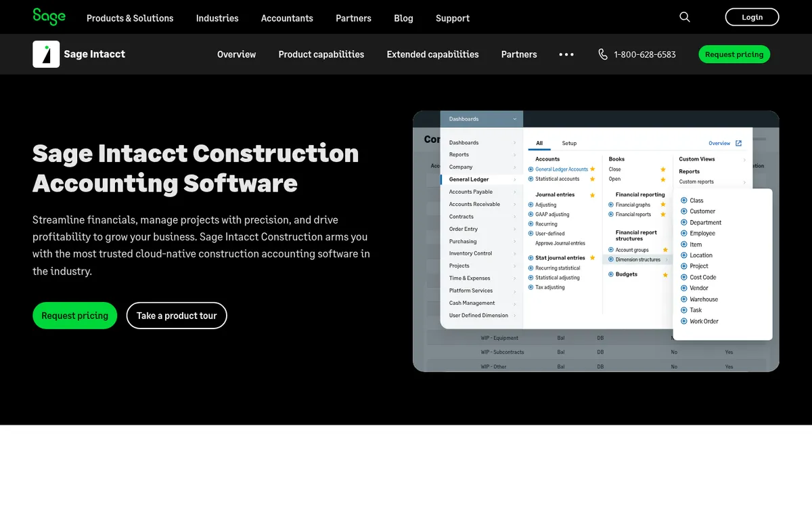Go to Extended capabilities section
812x508 pixels.
click(432, 54)
